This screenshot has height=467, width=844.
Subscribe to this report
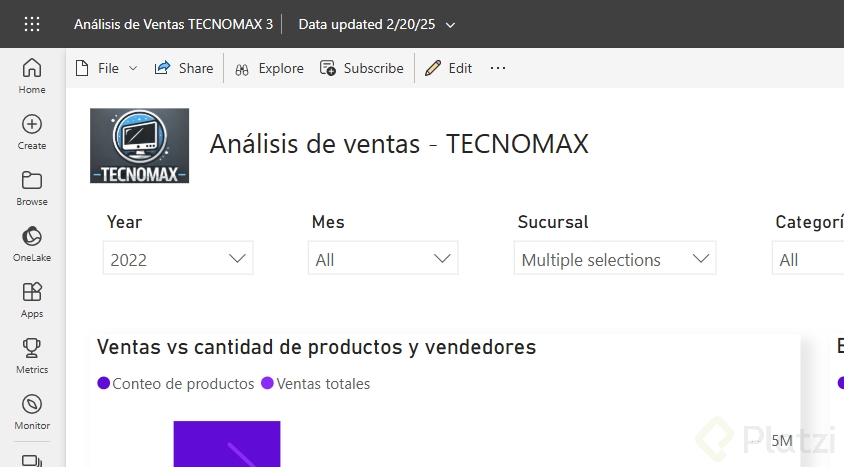click(x=362, y=68)
